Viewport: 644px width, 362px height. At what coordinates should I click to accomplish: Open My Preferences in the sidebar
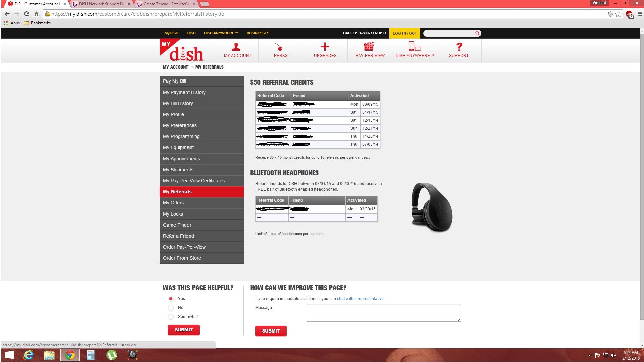(202, 125)
